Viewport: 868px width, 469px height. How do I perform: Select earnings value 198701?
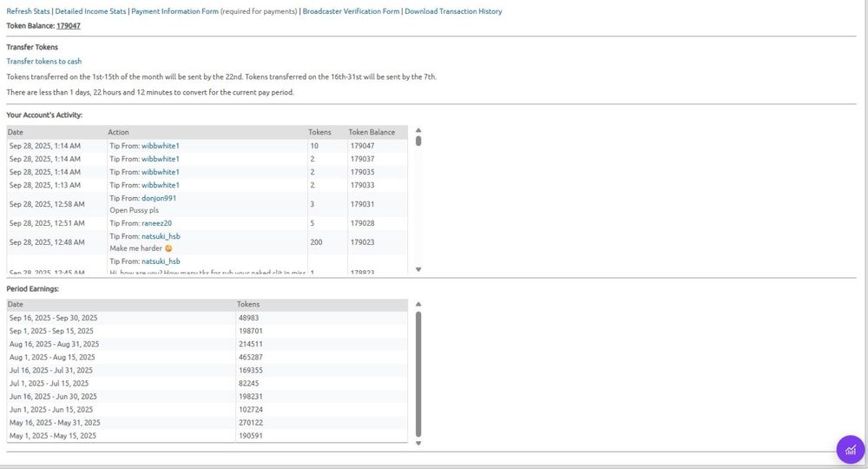pyautogui.click(x=251, y=331)
